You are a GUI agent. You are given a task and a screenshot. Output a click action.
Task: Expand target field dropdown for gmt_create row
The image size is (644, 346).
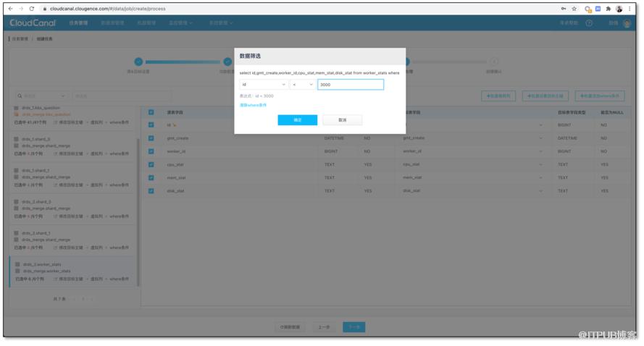click(x=540, y=138)
